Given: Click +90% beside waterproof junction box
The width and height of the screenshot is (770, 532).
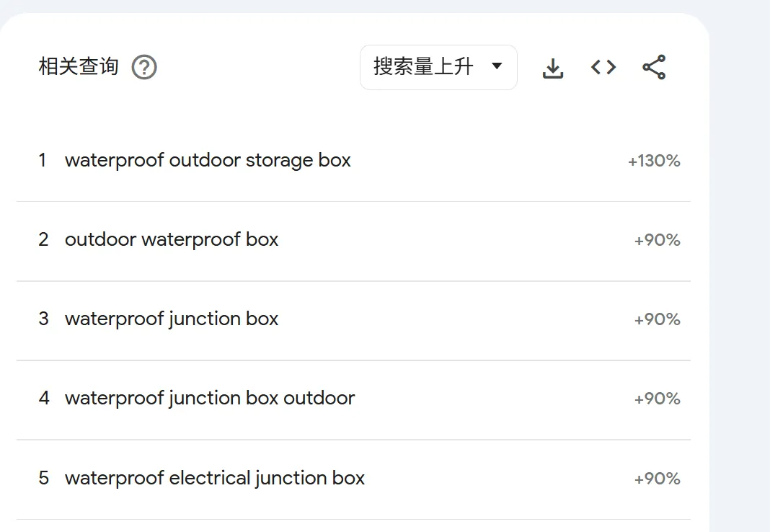Looking at the screenshot, I should pyautogui.click(x=657, y=319).
